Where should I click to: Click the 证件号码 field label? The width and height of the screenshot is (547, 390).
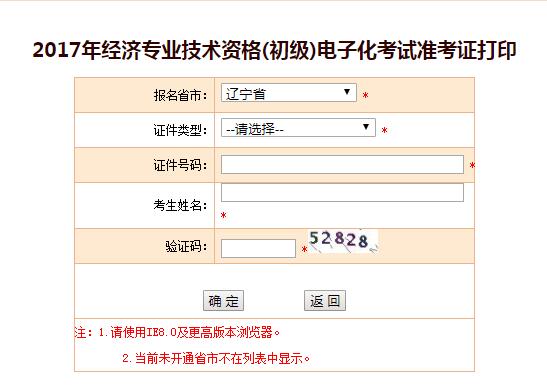point(180,165)
